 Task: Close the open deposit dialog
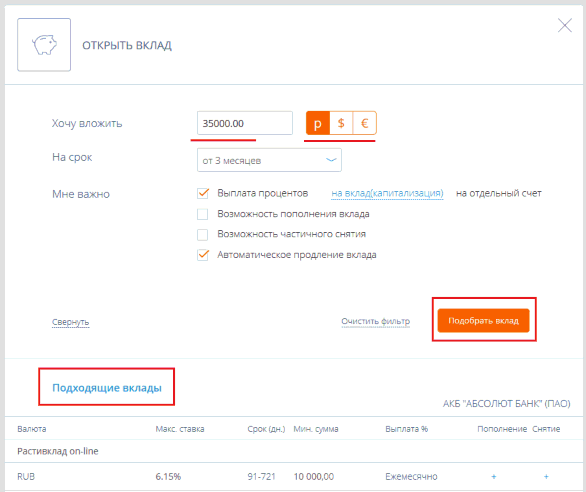[x=564, y=25]
